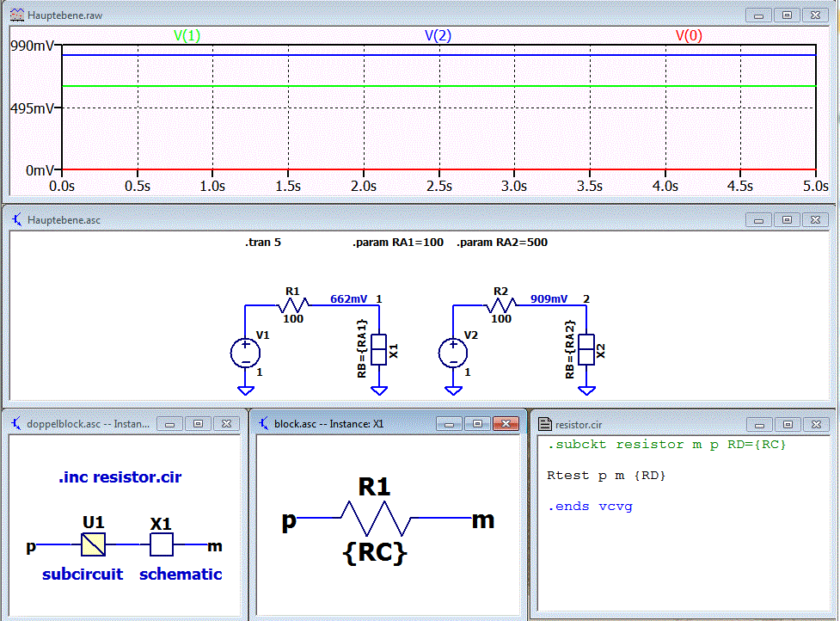The height and width of the screenshot is (621, 840).
Task: Click the .param RA1=100 directive
Action: click(398, 243)
